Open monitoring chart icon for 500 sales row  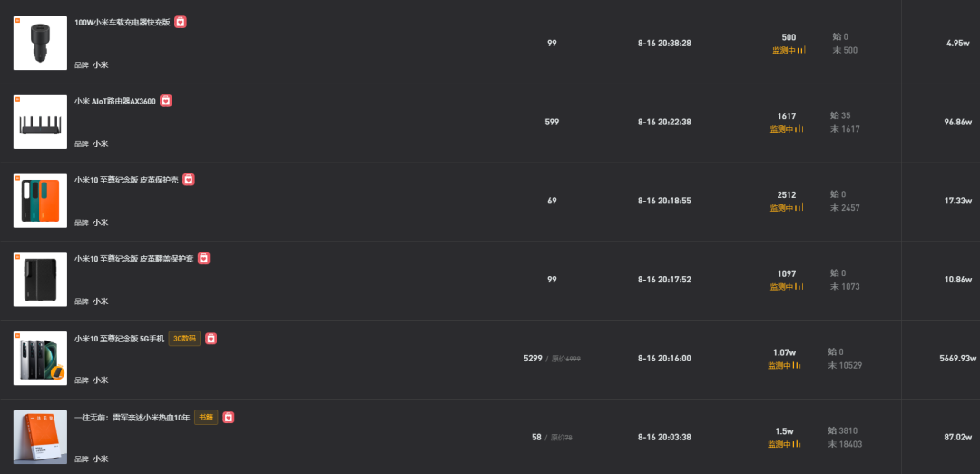click(801, 50)
